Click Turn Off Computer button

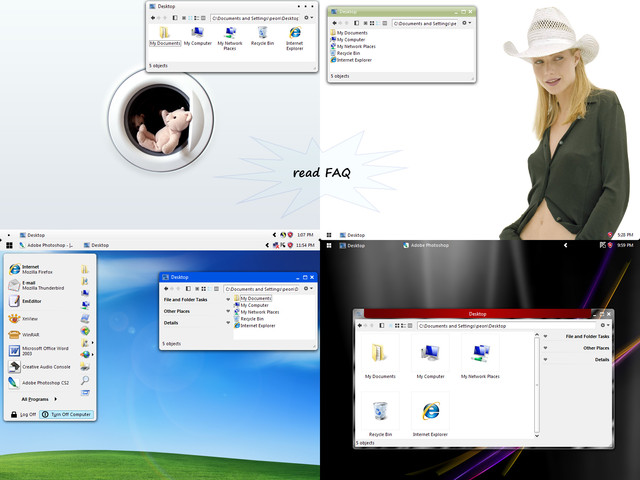pyautogui.click(x=67, y=414)
